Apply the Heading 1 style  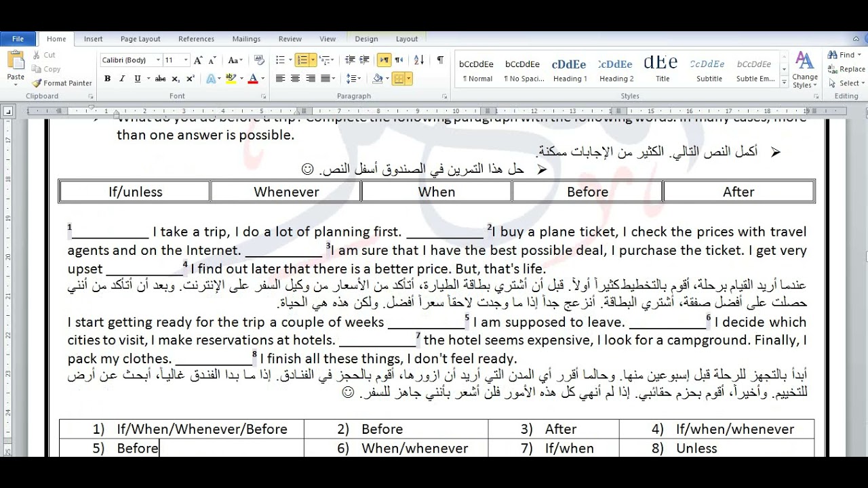pos(570,70)
